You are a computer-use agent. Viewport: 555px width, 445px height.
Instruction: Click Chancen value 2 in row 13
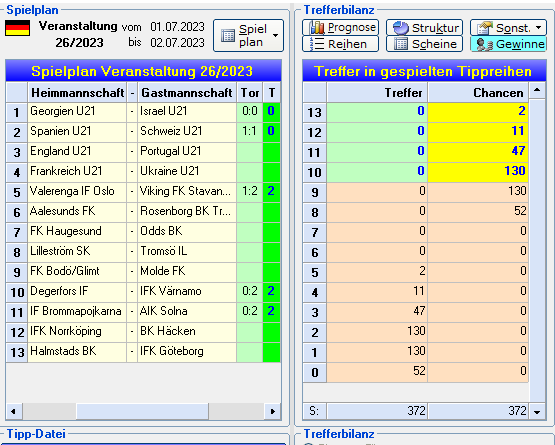click(x=478, y=113)
